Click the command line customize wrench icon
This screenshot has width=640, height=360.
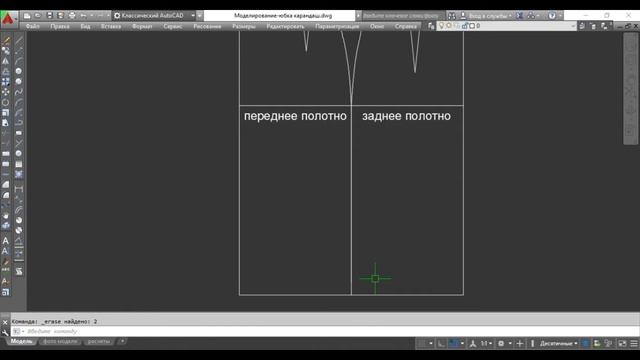(x=5, y=332)
